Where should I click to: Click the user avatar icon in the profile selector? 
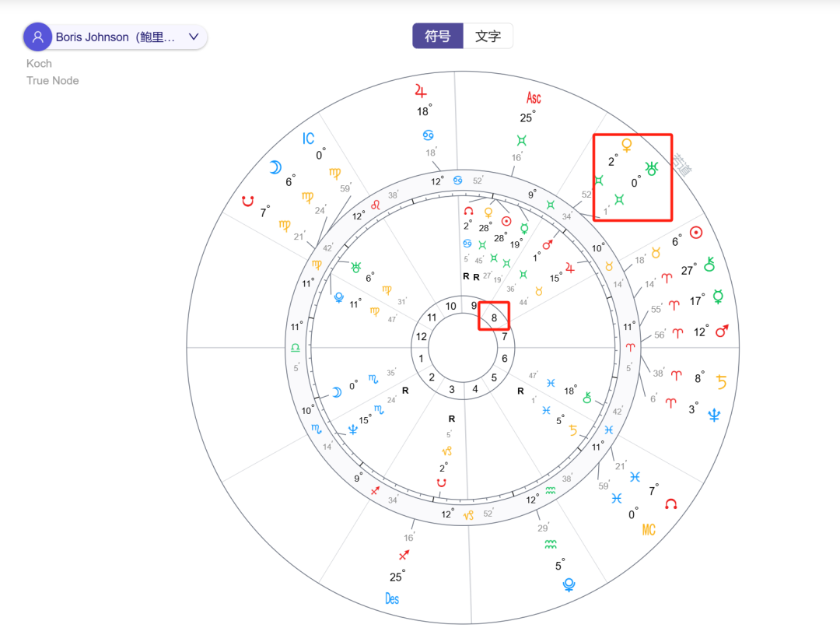[37, 37]
